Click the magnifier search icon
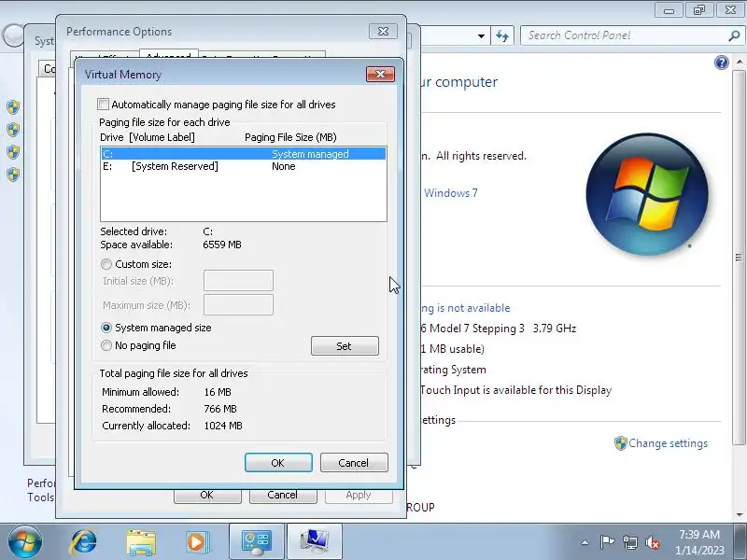The image size is (747, 560). click(x=734, y=35)
